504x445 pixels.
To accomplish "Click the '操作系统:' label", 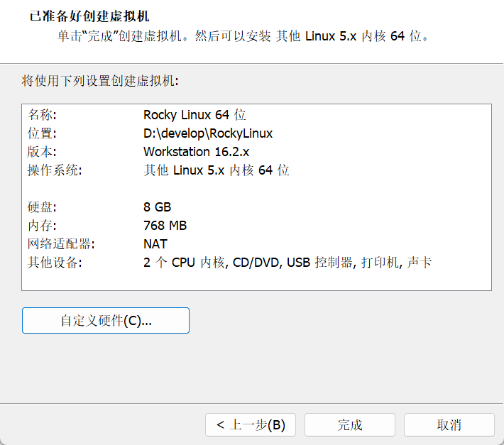I will point(55,170).
